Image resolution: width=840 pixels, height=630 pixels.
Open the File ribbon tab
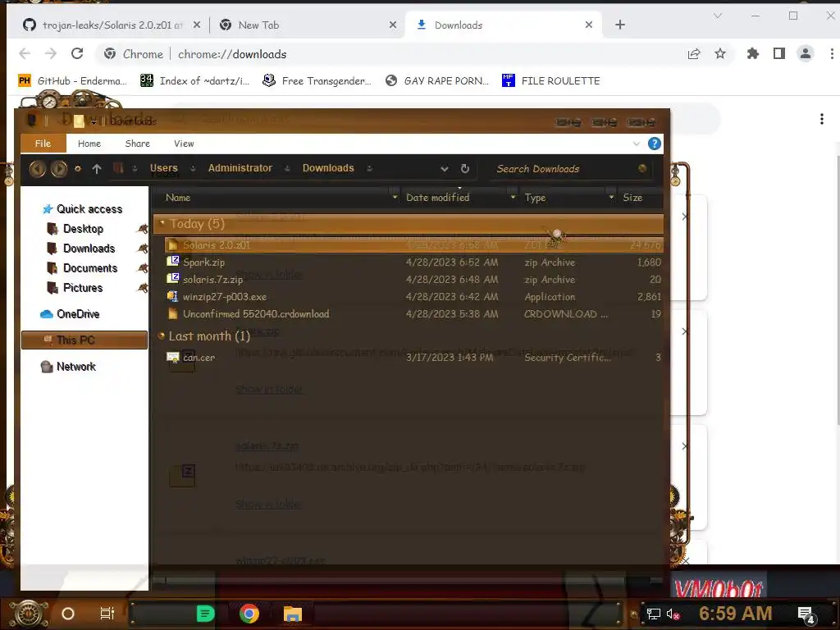[x=43, y=144]
